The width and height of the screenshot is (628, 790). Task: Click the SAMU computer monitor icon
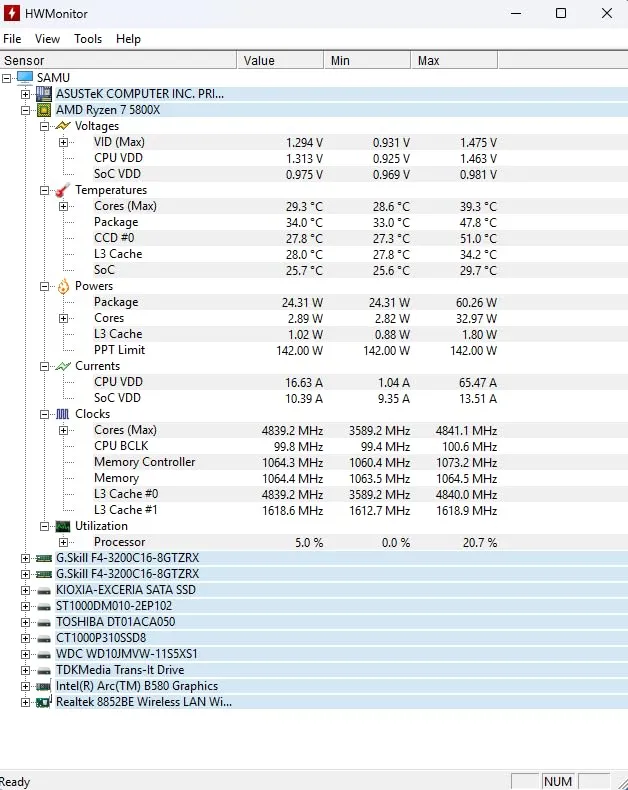(25, 78)
